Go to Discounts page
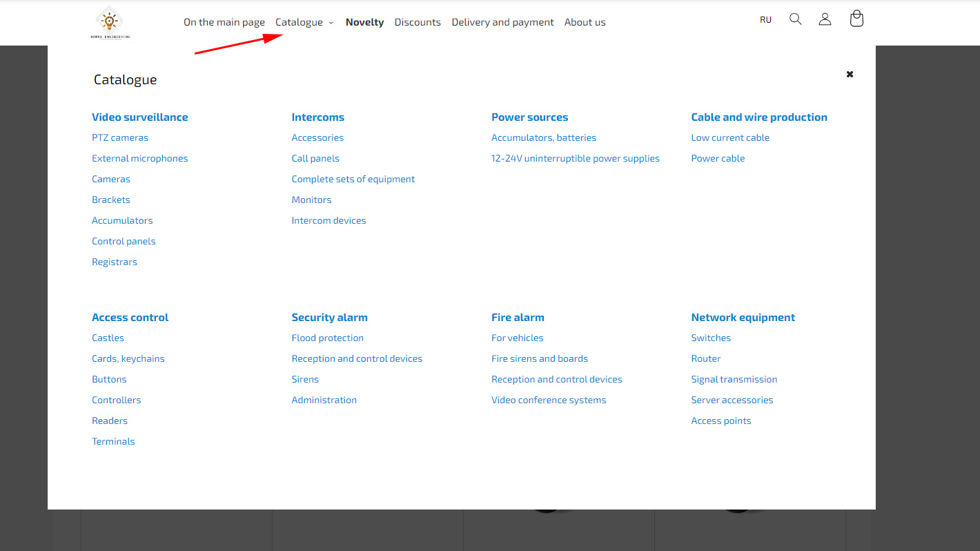Image resolution: width=980 pixels, height=551 pixels. coord(418,22)
